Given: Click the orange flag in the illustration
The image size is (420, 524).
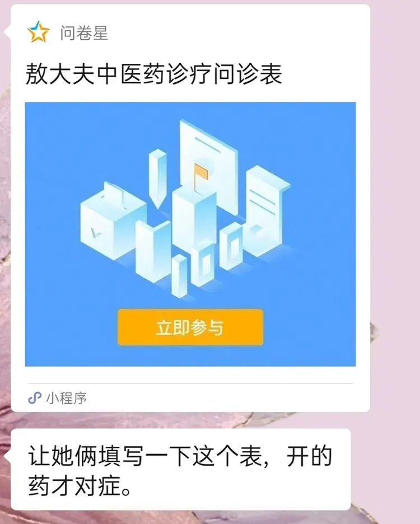Looking at the screenshot, I should (200, 172).
